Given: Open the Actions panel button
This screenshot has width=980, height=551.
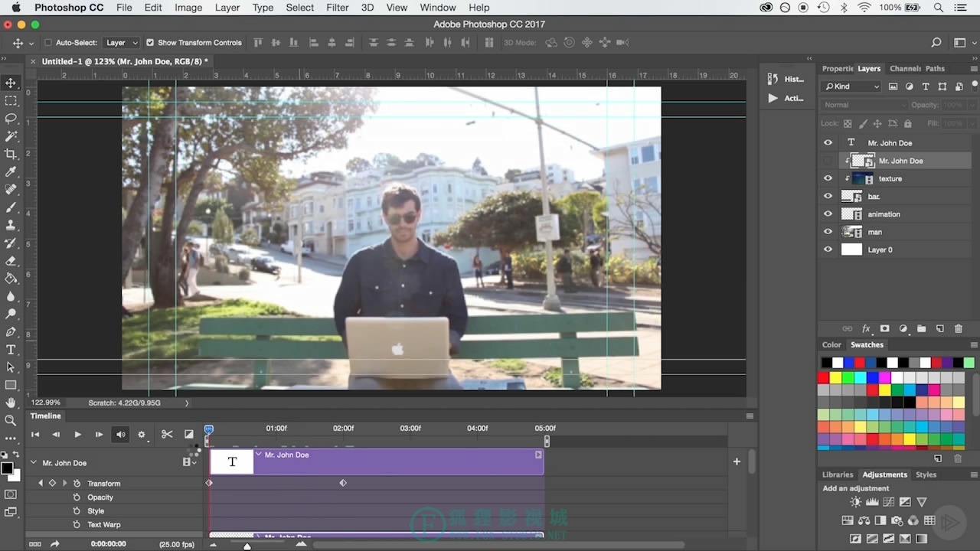Looking at the screenshot, I should click(x=786, y=98).
